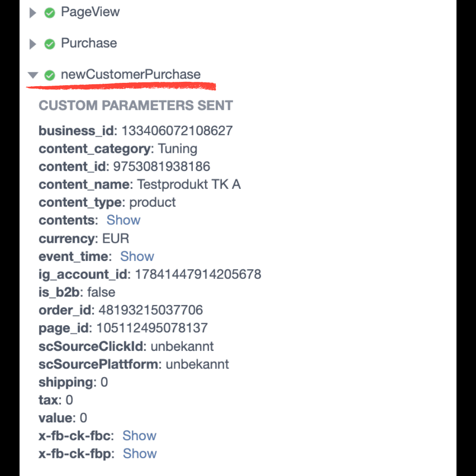Click the page_id value 105112495078137

tap(152, 328)
